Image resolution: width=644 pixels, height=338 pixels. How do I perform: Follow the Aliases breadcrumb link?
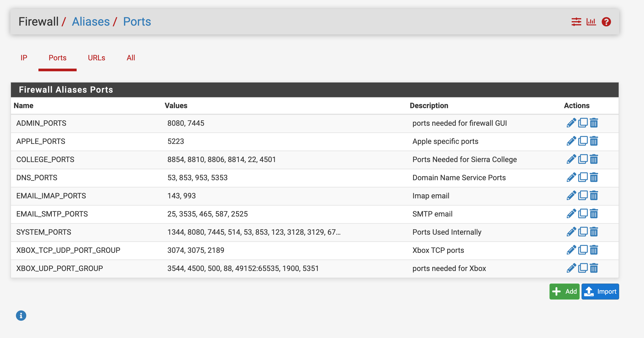[x=91, y=22]
